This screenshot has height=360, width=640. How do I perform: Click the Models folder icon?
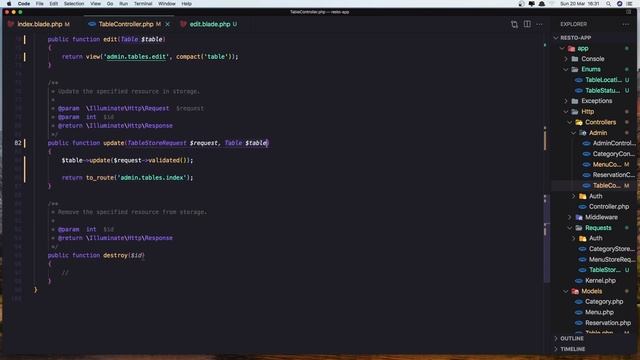tap(575, 291)
